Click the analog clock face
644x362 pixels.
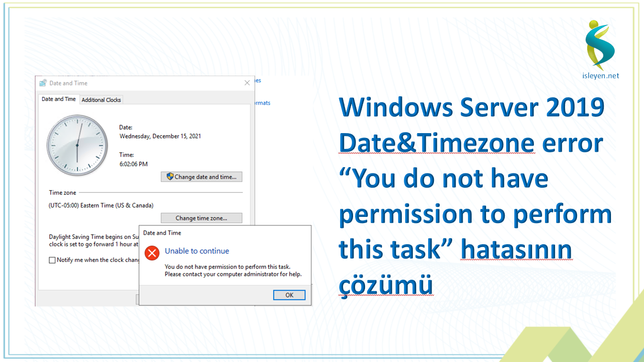click(77, 145)
